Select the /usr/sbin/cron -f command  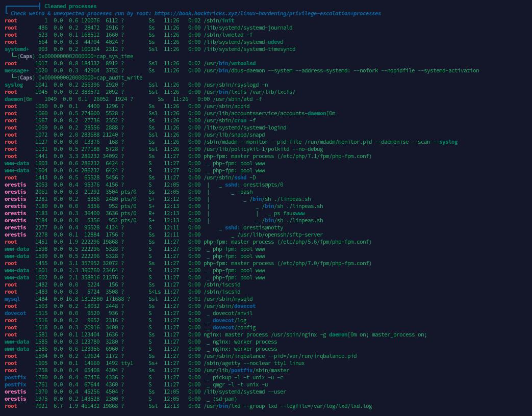click(x=230, y=120)
